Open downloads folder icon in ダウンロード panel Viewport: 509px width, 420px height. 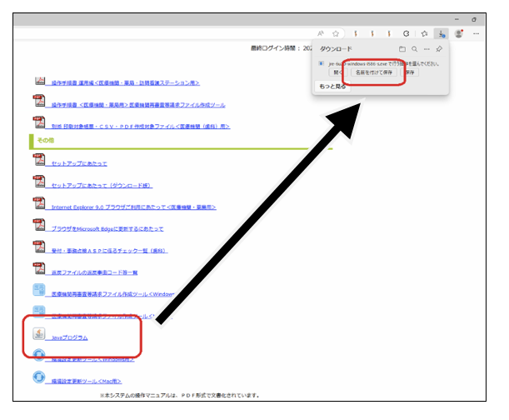point(402,49)
